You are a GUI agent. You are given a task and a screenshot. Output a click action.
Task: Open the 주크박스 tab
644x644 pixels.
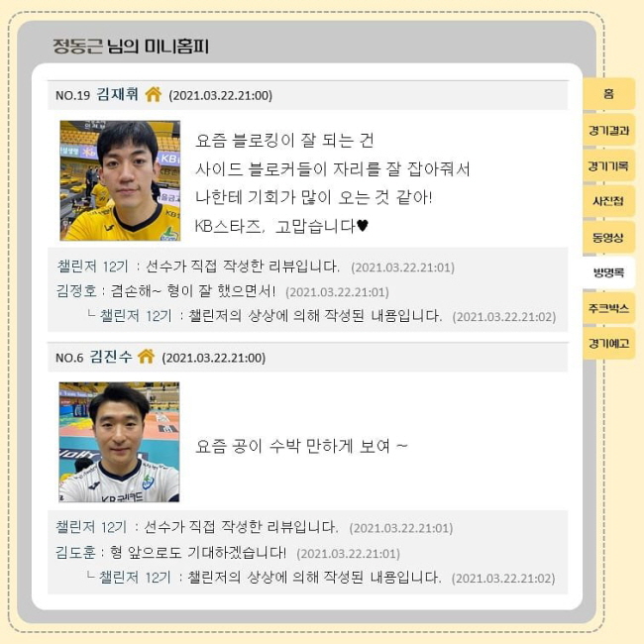click(608, 308)
